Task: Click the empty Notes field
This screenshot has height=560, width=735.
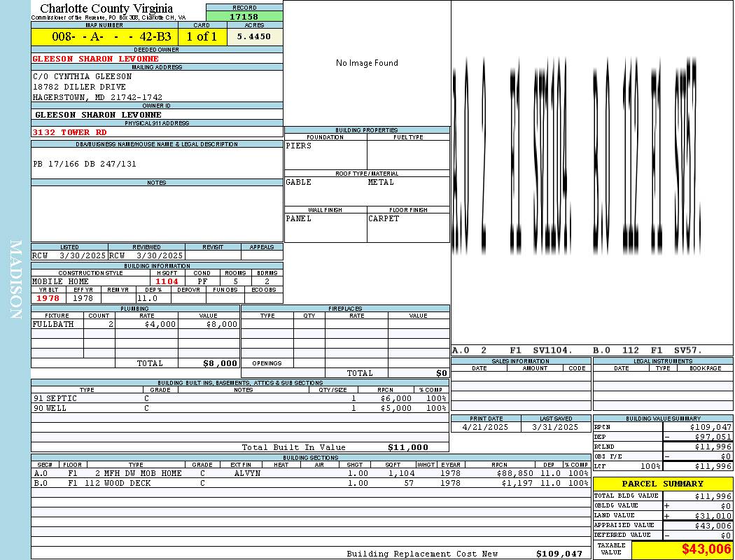Action: coord(157,213)
